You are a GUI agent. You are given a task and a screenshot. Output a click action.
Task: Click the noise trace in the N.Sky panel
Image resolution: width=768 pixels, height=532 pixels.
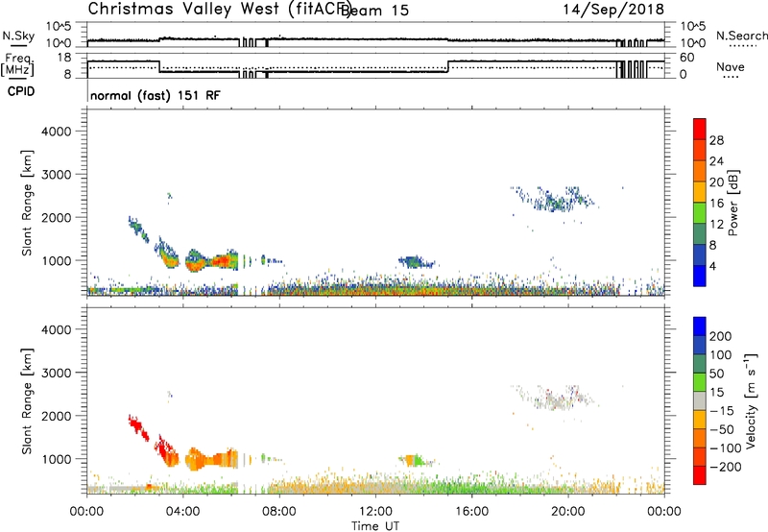375,39
